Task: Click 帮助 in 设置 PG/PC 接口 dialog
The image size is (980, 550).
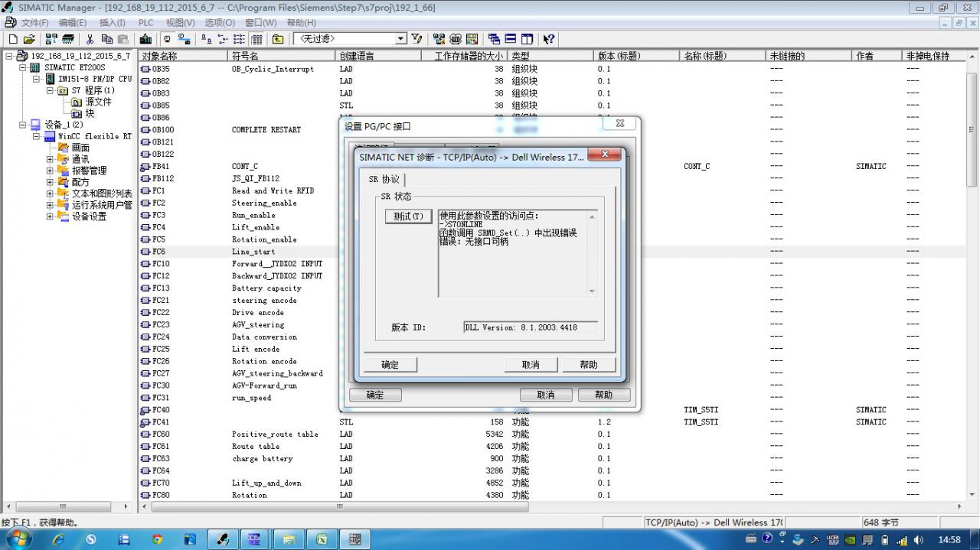Action: [604, 395]
